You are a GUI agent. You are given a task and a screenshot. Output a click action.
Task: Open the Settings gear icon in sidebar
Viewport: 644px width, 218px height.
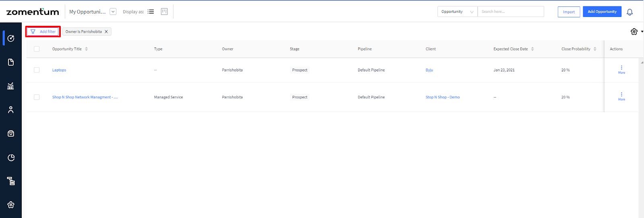pos(11,205)
